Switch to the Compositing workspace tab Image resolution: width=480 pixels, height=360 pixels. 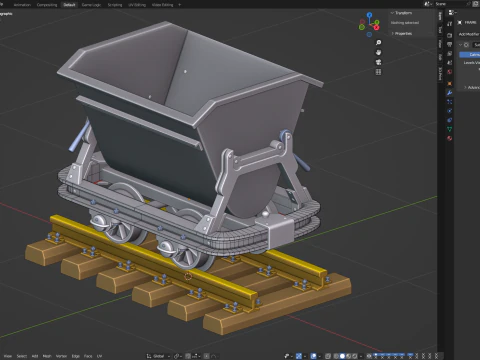47,5
